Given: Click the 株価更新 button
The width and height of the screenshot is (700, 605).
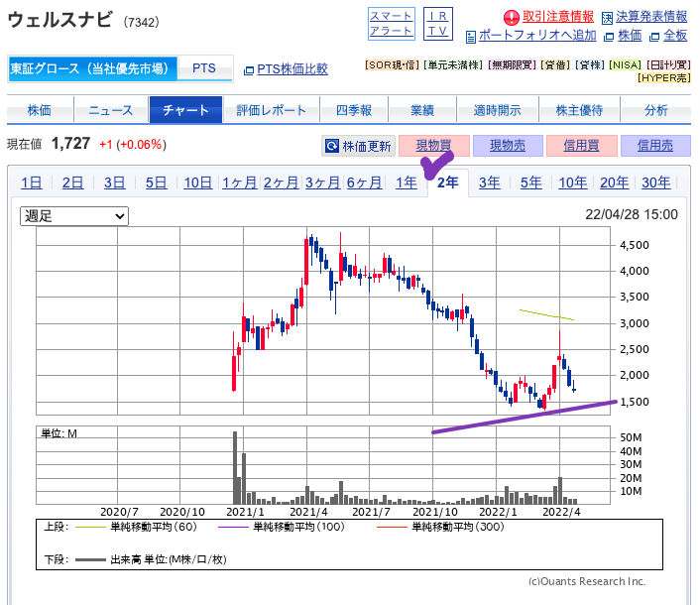Looking at the screenshot, I should coord(359,146).
